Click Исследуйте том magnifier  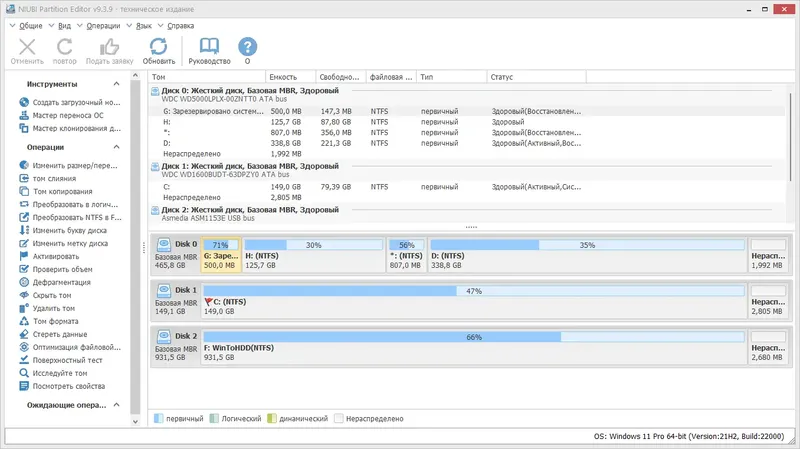pyautogui.click(x=24, y=373)
